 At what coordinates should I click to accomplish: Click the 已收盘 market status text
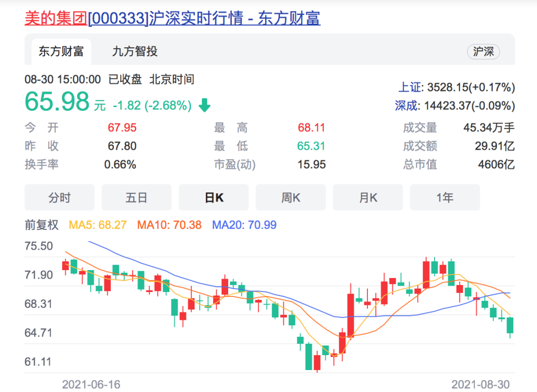[125, 80]
